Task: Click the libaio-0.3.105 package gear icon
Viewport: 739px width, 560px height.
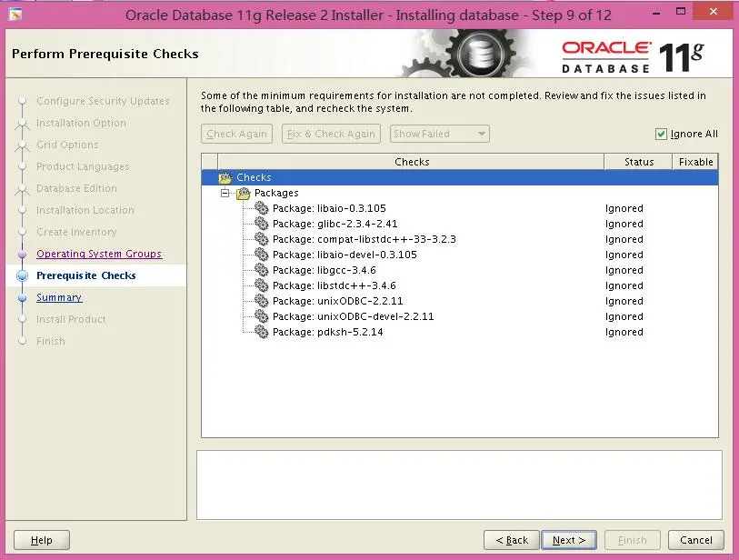Action: (x=262, y=208)
